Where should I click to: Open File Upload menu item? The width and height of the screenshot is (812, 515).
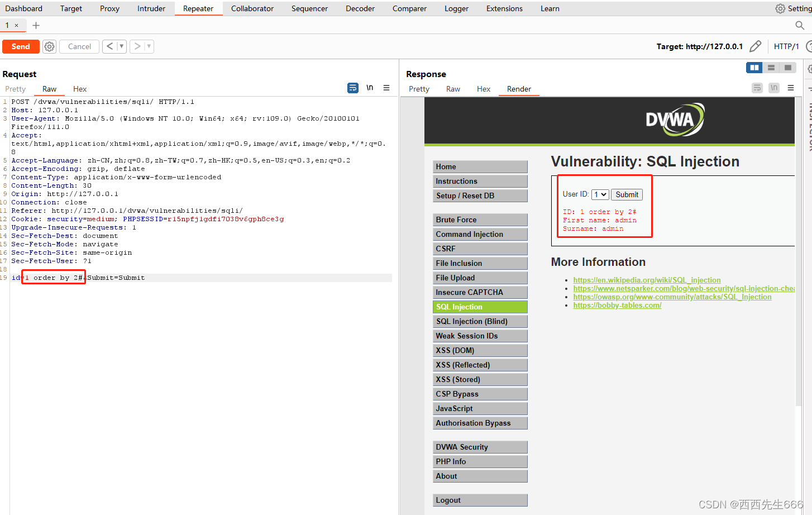[480, 278]
